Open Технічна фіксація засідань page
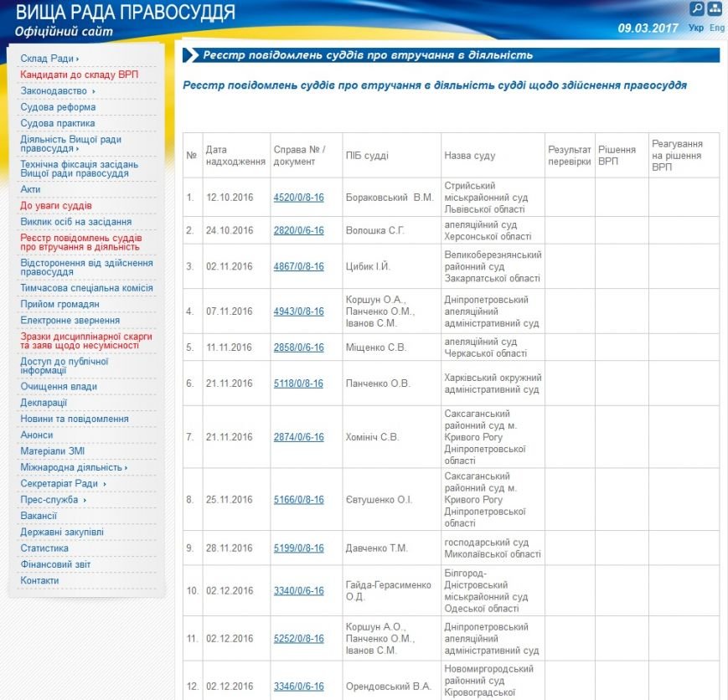This screenshot has height=700, width=728. (79, 169)
